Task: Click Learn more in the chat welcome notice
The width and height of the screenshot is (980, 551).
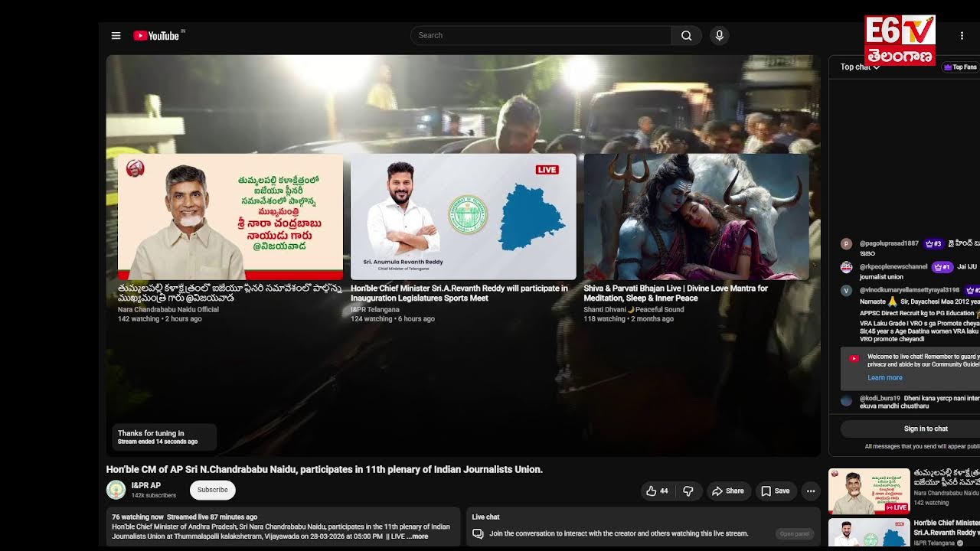Action: point(885,378)
